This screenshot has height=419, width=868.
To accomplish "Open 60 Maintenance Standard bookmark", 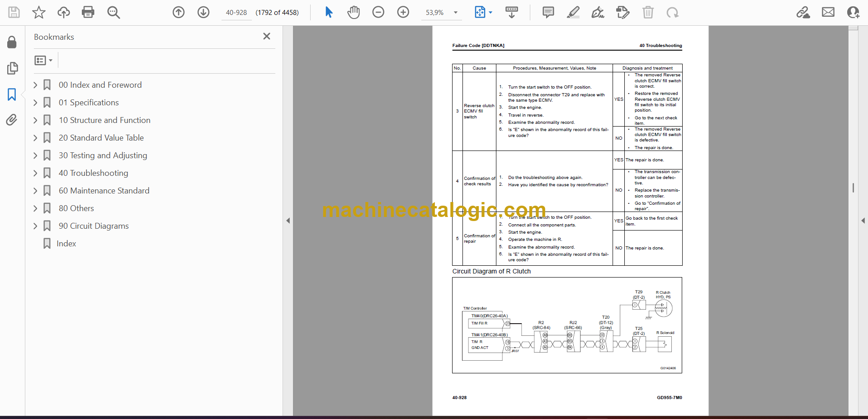I will [x=104, y=191].
